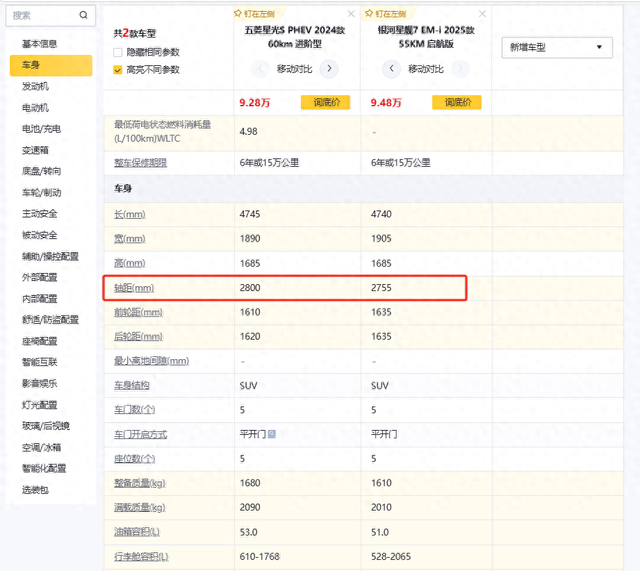The height and width of the screenshot is (571, 640).
Task: Select the 528-2065 luggage value
Action: 391,556
